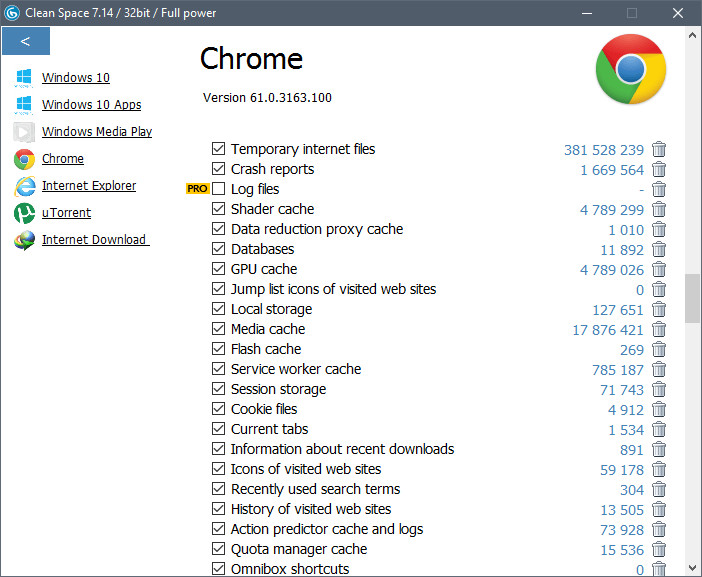The image size is (702, 577).
Task: Click trash icon for Icons of visited web sites
Action: pyautogui.click(x=659, y=469)
